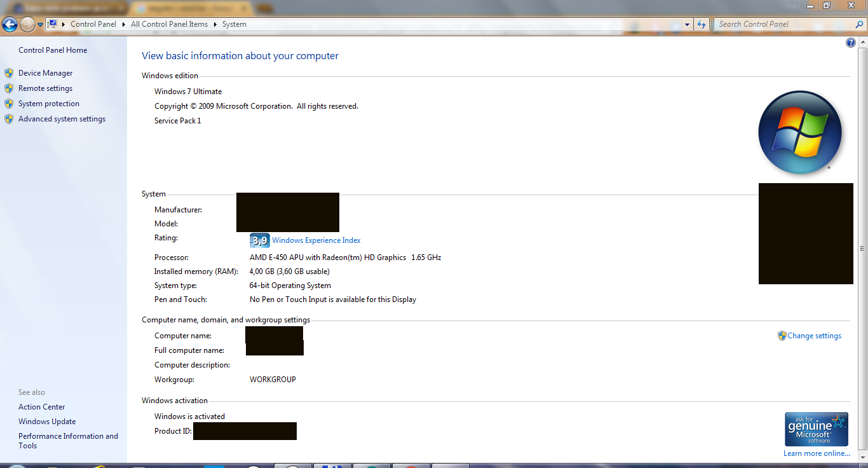Click the Microsoft Corporation copyright line
The width and height of the screenshot is (868, 468).
tap(256, 106)
